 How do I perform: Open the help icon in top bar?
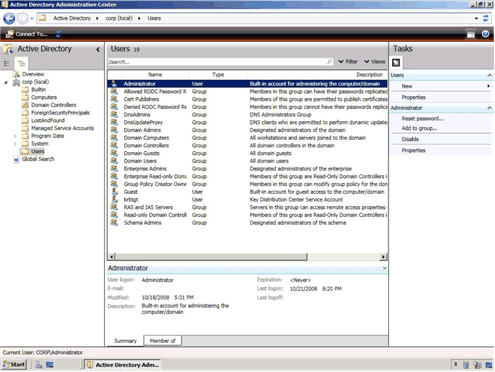485,34
